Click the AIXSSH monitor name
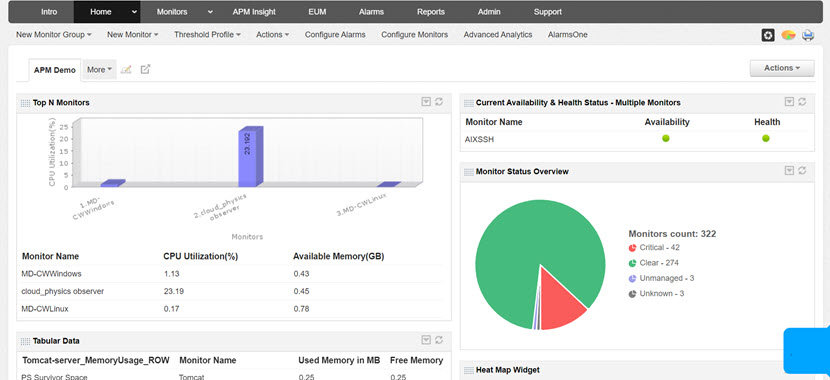This screenshot has height=380, width=830. coord(480,139)
